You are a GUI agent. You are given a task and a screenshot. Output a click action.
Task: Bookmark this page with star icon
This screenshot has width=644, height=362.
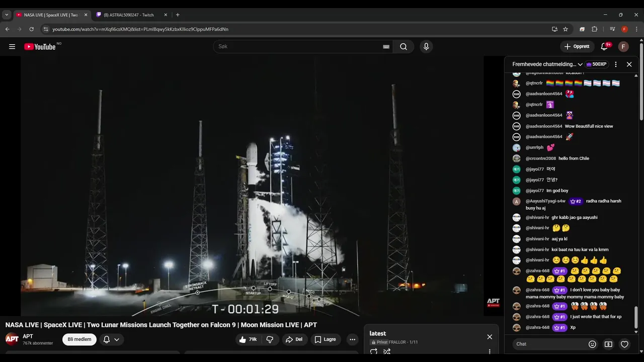(566, 29)
